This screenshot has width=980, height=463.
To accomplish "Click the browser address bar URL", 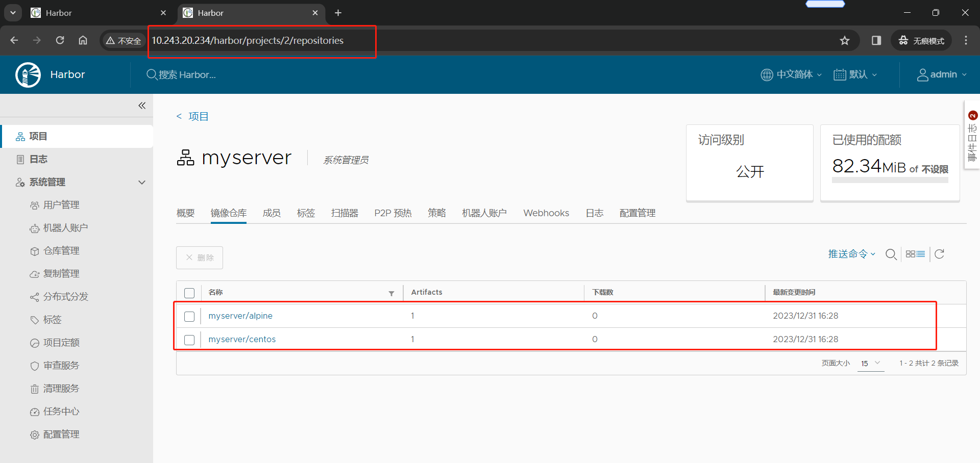I will (248, 40).
